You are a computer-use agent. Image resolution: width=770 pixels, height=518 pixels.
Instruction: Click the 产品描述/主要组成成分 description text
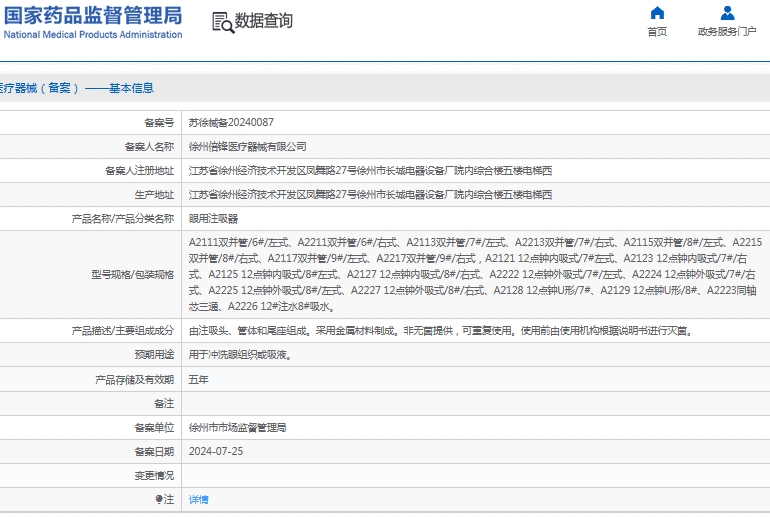point(441,330)
